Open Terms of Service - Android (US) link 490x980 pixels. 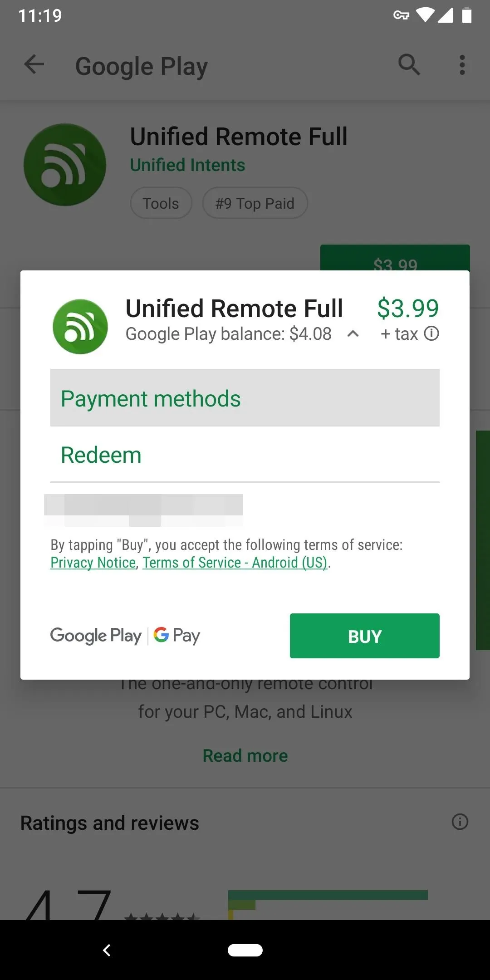235,563
